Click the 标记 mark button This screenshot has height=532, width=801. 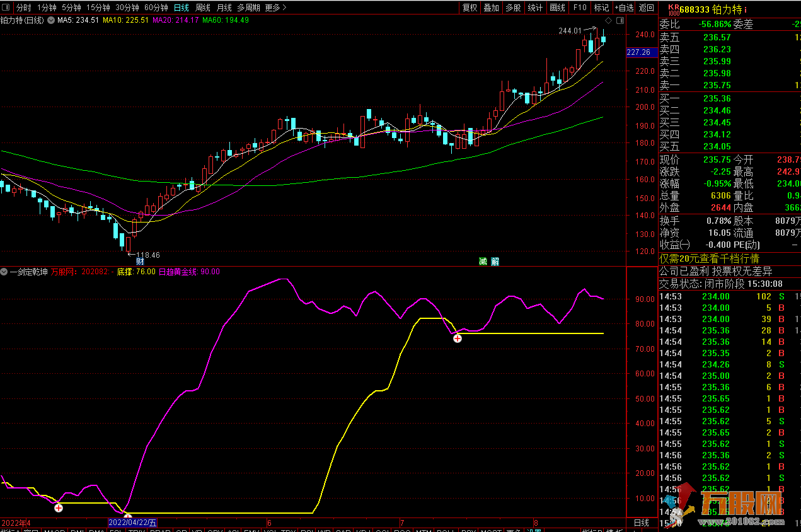[601, 8]
